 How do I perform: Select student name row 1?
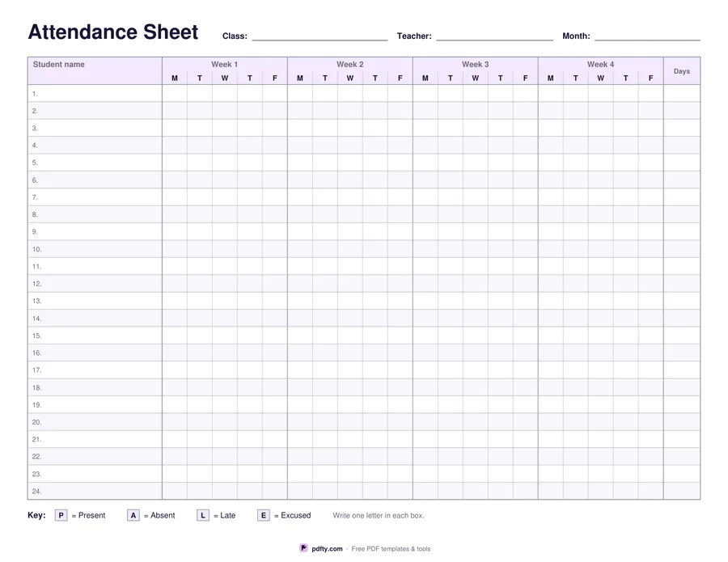(x=95, y=93)
